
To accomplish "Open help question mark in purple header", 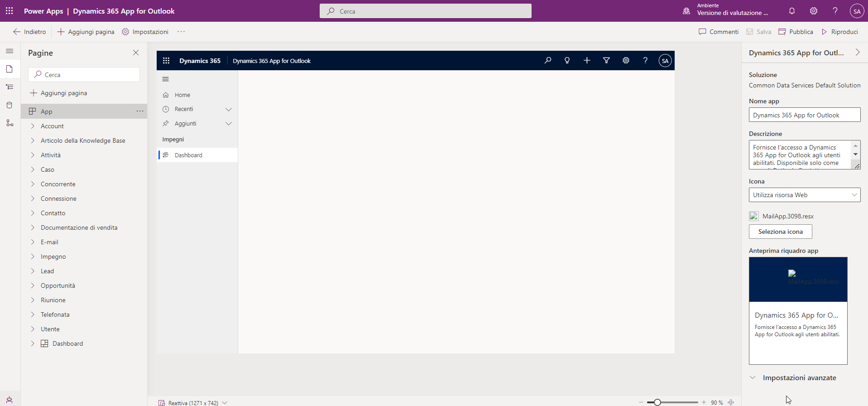I will (x=835, y=11).
